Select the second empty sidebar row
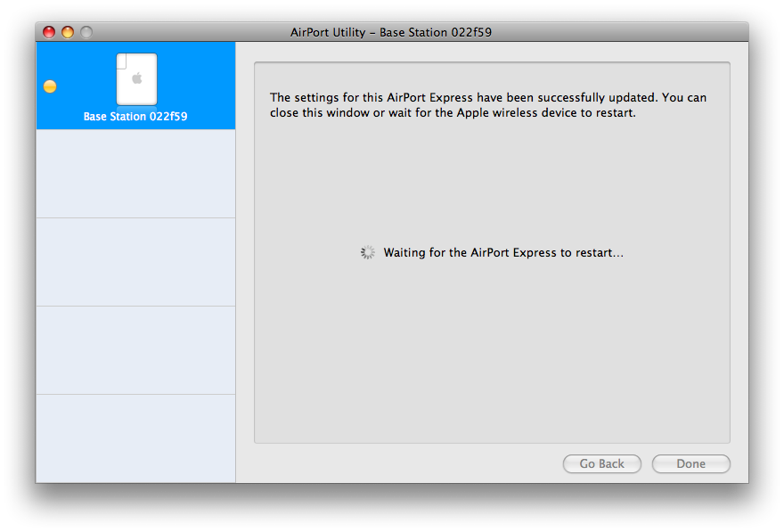This screenshot has height=532, width=784. 135,262
